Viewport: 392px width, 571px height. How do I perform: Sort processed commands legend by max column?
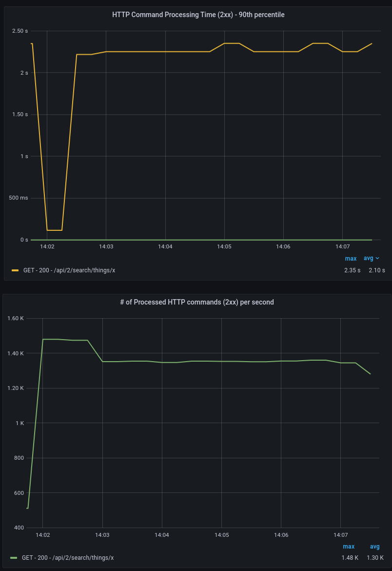pos(349,547)
